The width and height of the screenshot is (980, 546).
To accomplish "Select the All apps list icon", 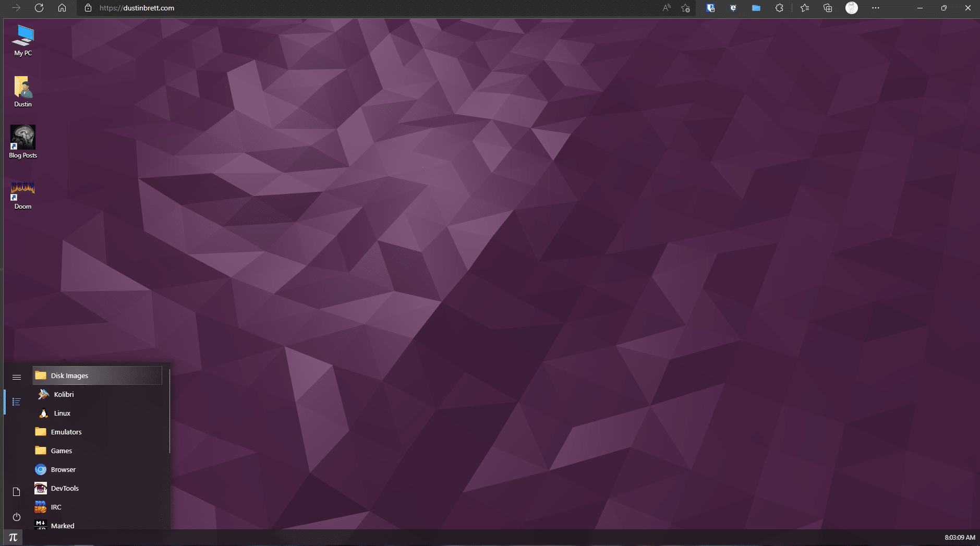I will pyautogui.click(x=17, y=402).
